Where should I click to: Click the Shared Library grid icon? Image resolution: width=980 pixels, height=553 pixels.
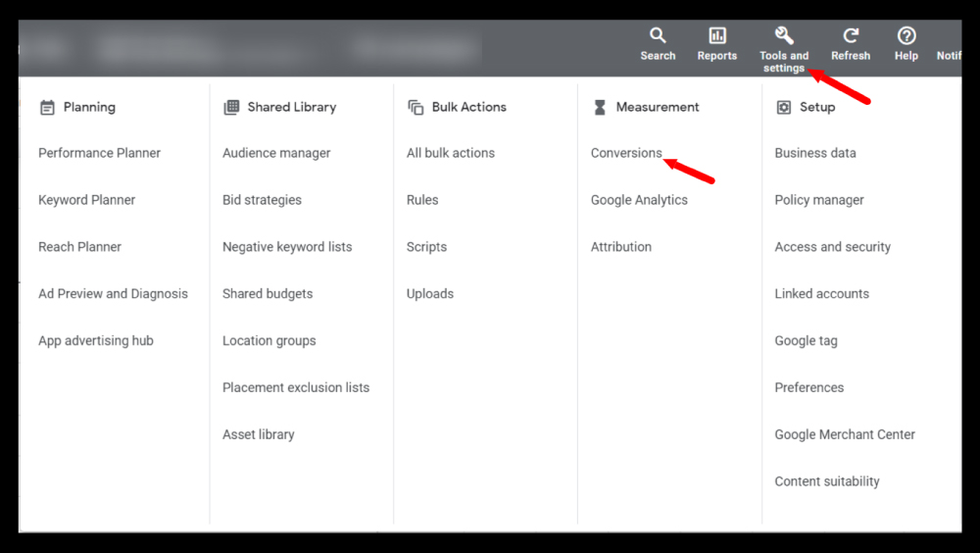pos(231,108)
